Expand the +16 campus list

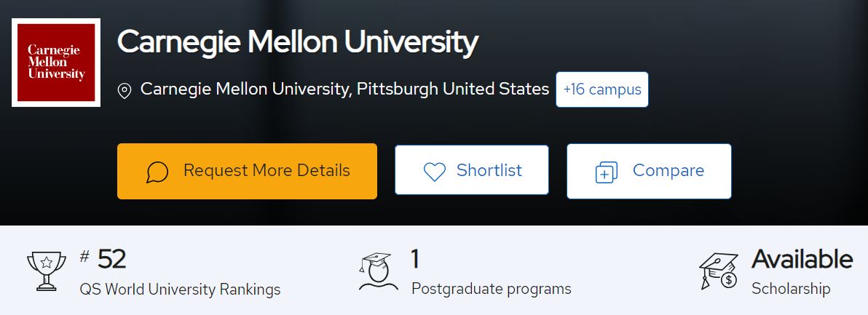click(x=601, y=89)
